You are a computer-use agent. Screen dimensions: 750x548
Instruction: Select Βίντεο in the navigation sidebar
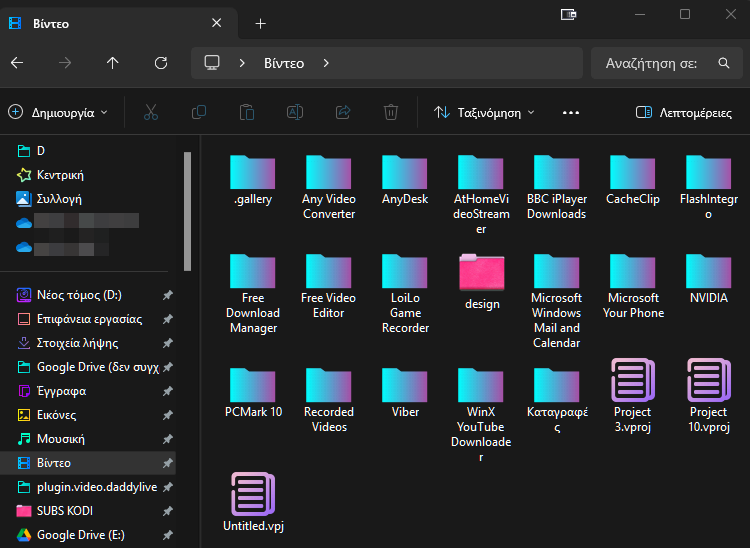point(88,463)
